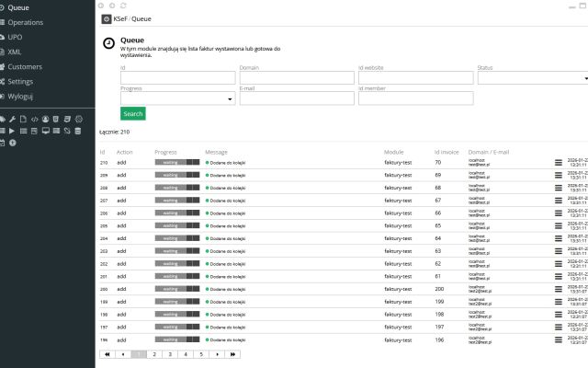Open row actions menu for queue item 205
Image resolution: width=588 pixels, height=368 pixels.
point(557,225)
